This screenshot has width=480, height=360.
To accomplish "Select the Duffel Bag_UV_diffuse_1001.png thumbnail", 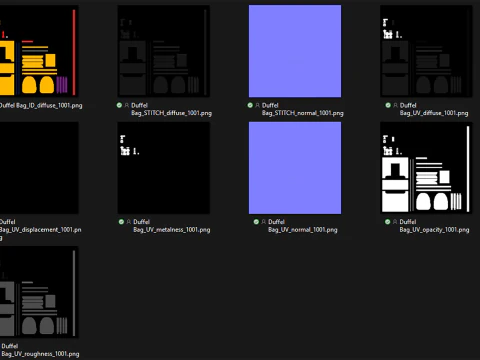I will (x=426, y=51).
